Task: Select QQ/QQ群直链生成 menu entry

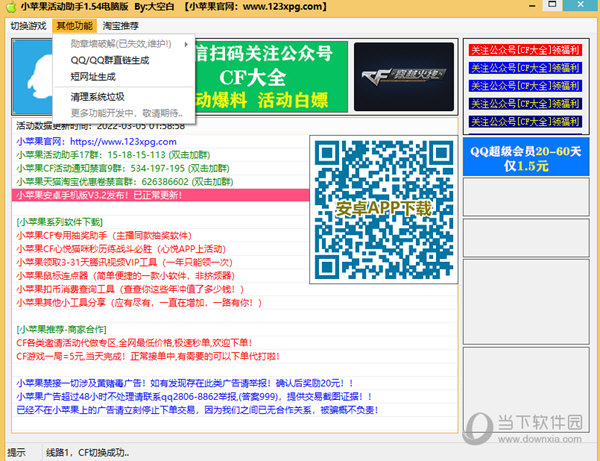Action: click(124, 60)
